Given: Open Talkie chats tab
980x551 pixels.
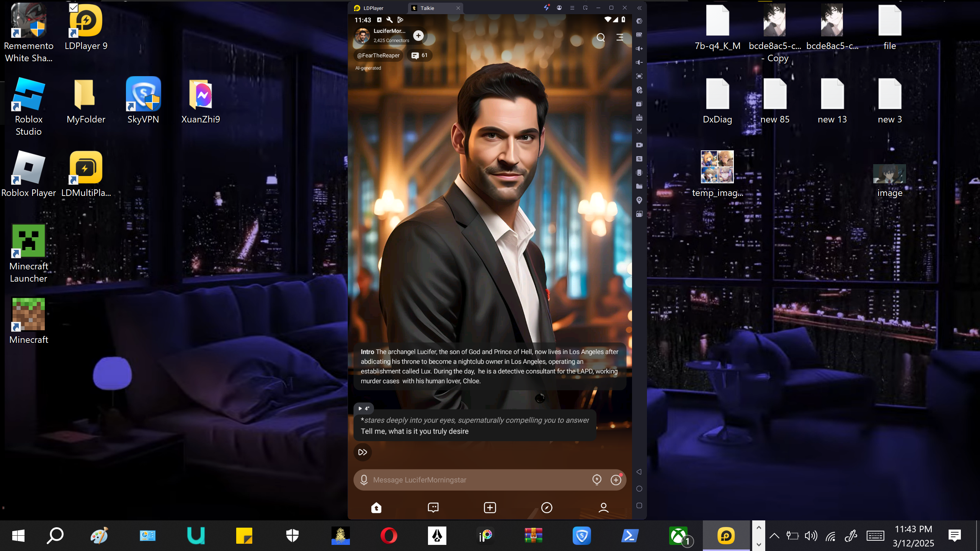Looking at the screenshot, I should (433, 507).
